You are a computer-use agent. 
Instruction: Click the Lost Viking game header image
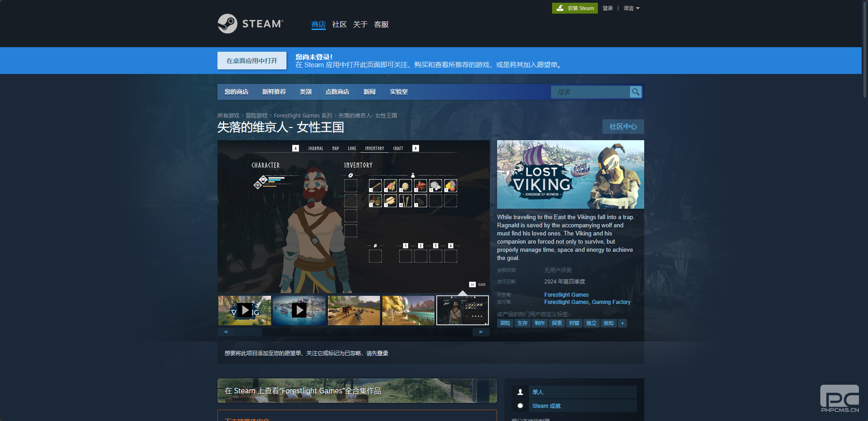(571, 174)
